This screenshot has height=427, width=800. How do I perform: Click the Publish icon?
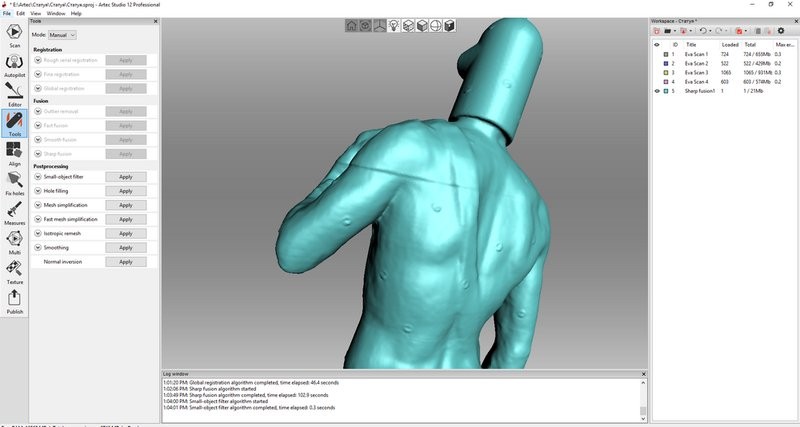(14, 300)
